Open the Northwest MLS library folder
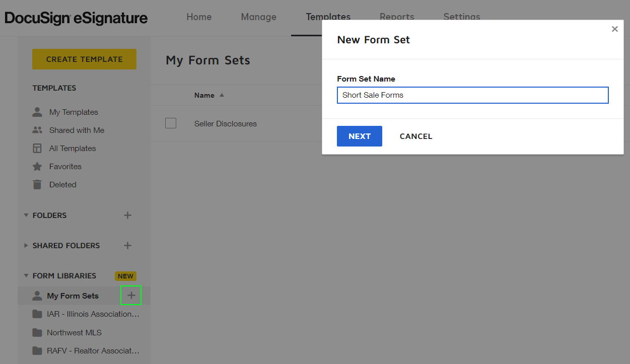This screenshot has height=364, width=630. click(x=74, y=333)
